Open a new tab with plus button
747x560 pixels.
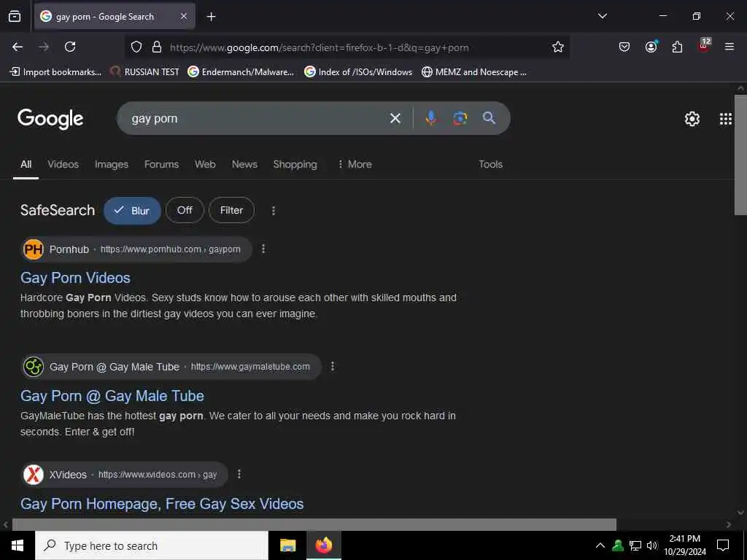211,17
